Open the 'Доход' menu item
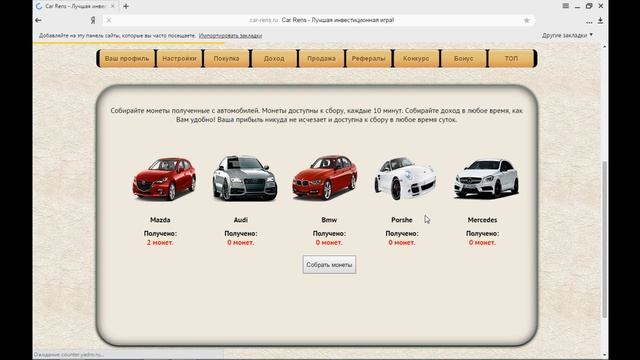This screenshot has height=360, width=640. [x=274, y=58]
